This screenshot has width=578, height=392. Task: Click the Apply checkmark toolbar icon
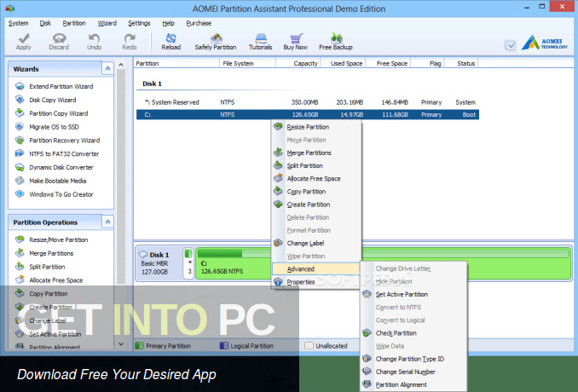point(24,38)
